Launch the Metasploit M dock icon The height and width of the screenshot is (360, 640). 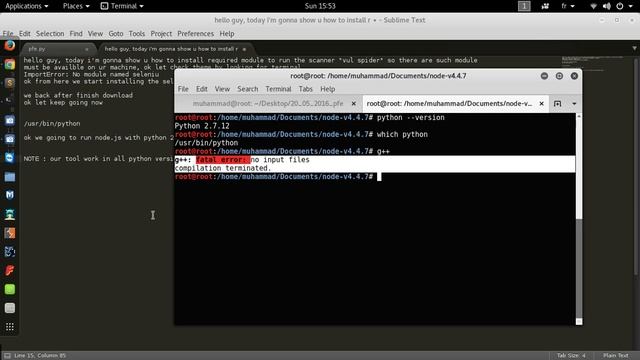pos(10,195)
